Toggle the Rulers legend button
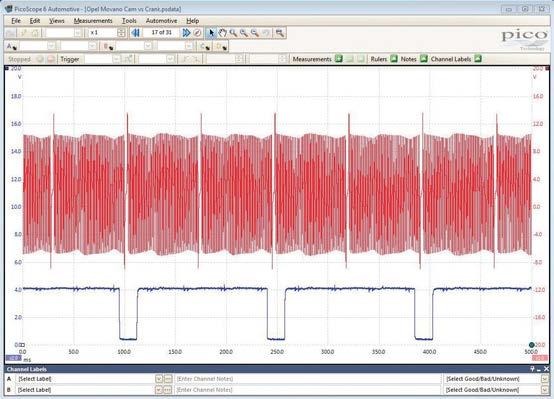Screen dimensions: 554x399 click(x=394, y=59)
